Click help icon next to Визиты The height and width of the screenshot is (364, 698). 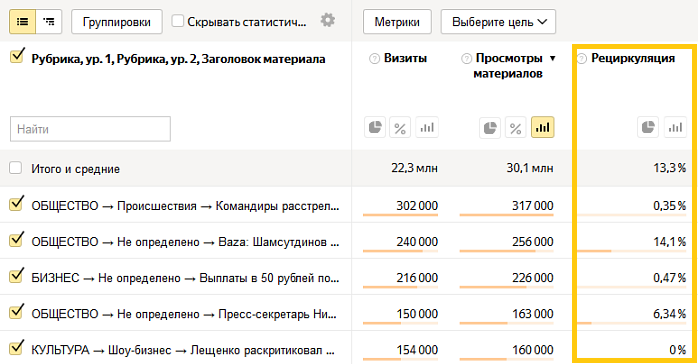point(374,58)
